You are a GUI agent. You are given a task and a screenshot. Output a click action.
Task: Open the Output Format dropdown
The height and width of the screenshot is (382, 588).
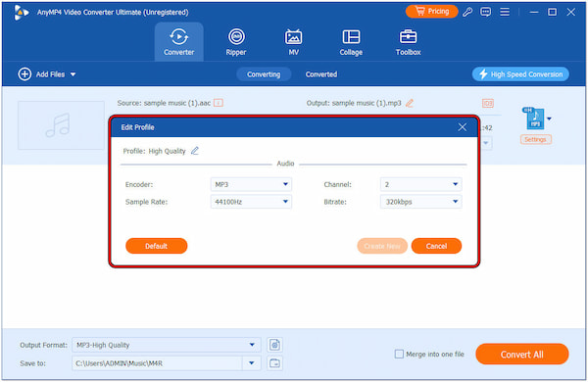point(167,345)
